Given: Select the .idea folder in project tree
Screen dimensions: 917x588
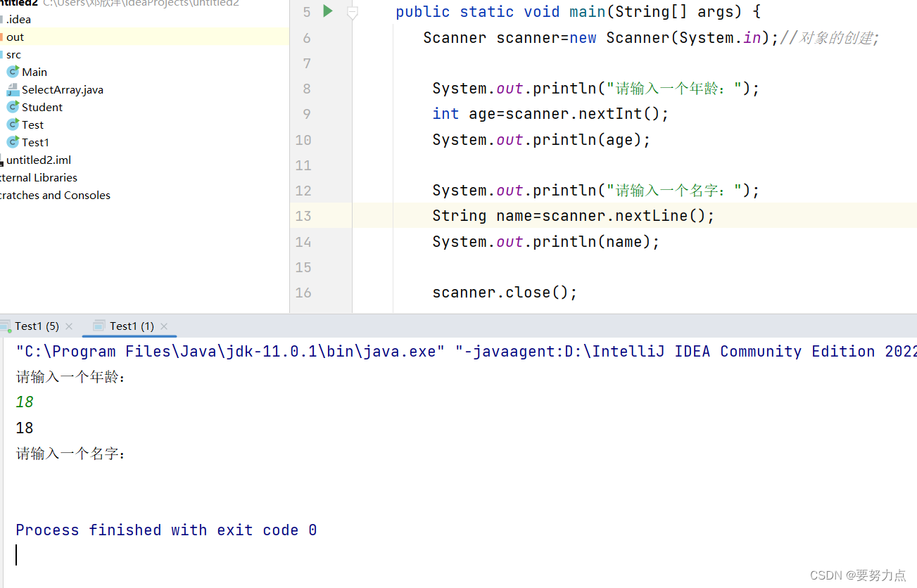Looking at the screenshot, I should click(x=18, y=19).
